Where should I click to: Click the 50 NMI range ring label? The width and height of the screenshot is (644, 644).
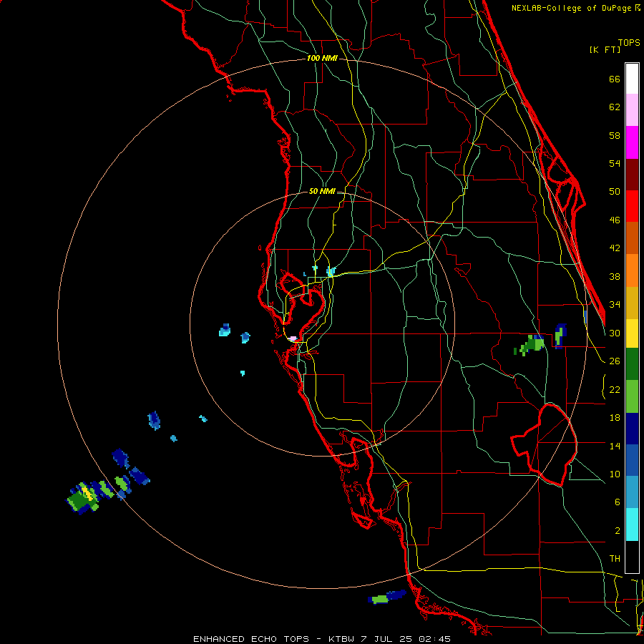pos(322,191)
